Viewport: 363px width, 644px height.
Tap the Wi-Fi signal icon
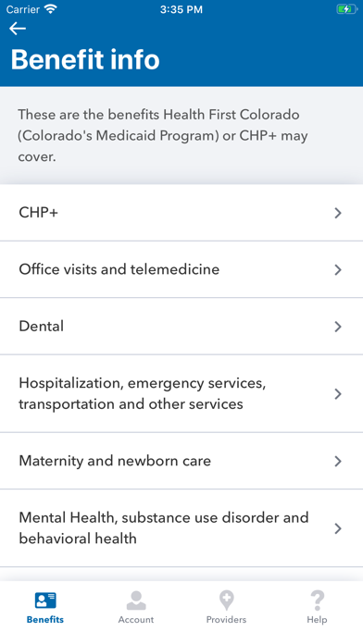51,9
